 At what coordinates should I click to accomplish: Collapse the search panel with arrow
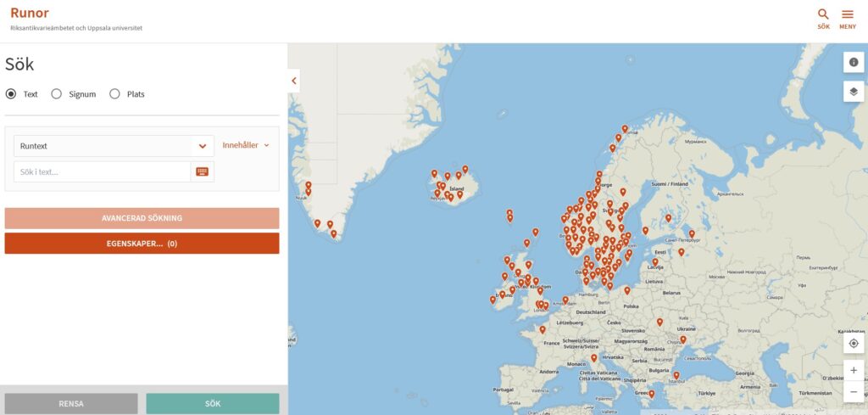[294, 81]
